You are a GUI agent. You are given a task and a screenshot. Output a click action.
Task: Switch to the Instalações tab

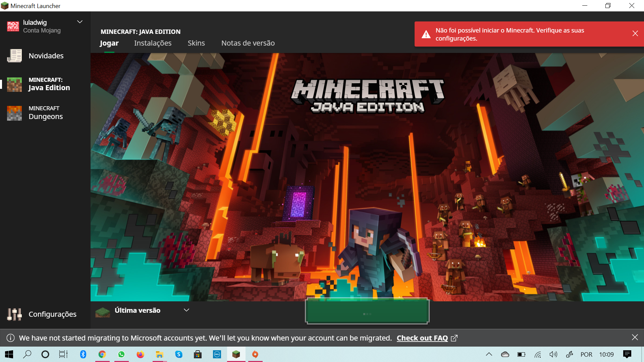[153, 43]
